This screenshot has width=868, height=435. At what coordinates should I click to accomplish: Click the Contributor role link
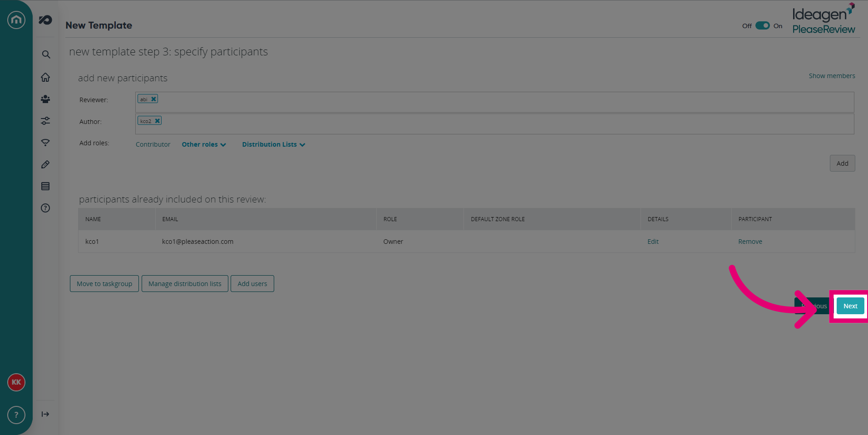point(153,144)
